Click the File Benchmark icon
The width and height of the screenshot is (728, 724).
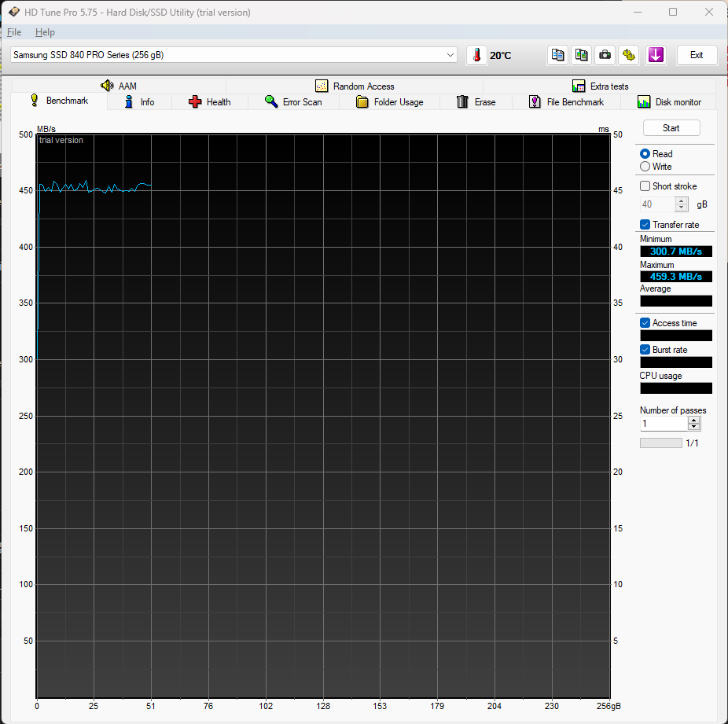coord(535,101)
